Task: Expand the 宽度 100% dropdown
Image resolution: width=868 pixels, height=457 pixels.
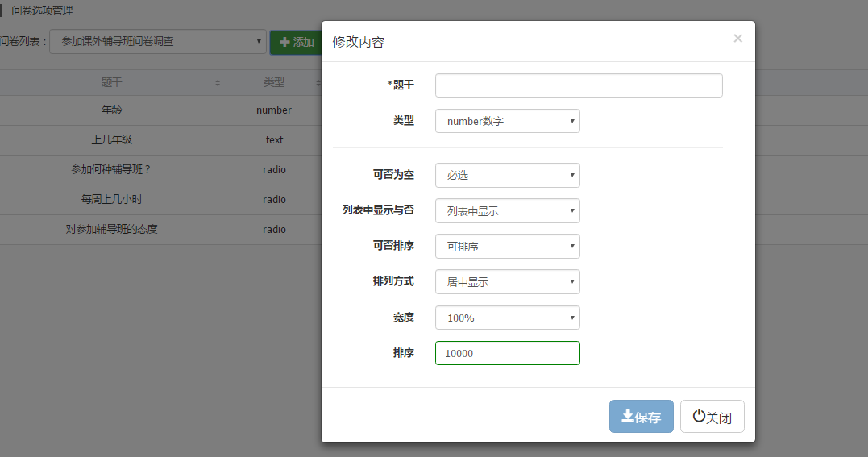Action: 507,318
